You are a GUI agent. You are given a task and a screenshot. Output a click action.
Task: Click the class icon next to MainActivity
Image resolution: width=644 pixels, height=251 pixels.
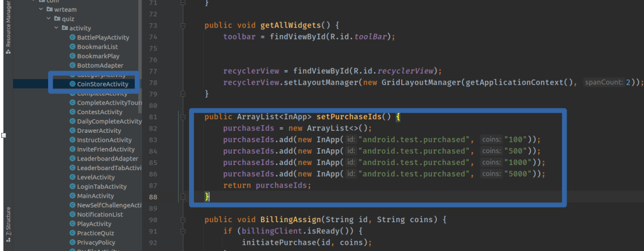(72, 196)
